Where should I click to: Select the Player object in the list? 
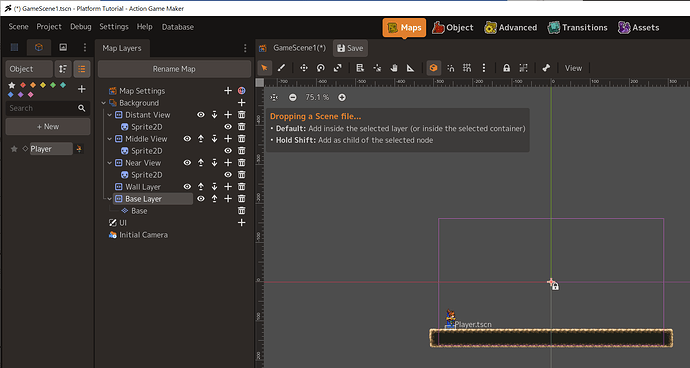coord(51,149)
